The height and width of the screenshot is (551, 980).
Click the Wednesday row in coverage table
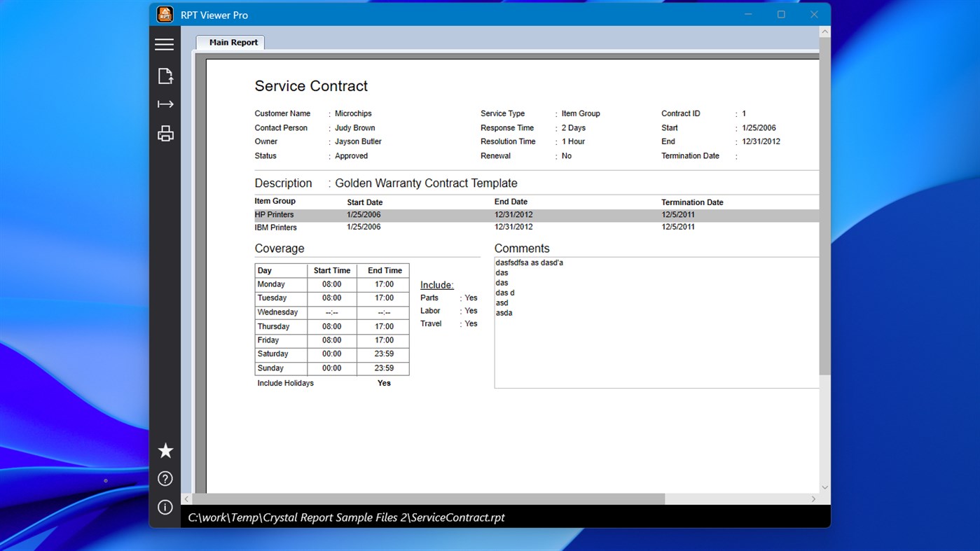(332, 312)
